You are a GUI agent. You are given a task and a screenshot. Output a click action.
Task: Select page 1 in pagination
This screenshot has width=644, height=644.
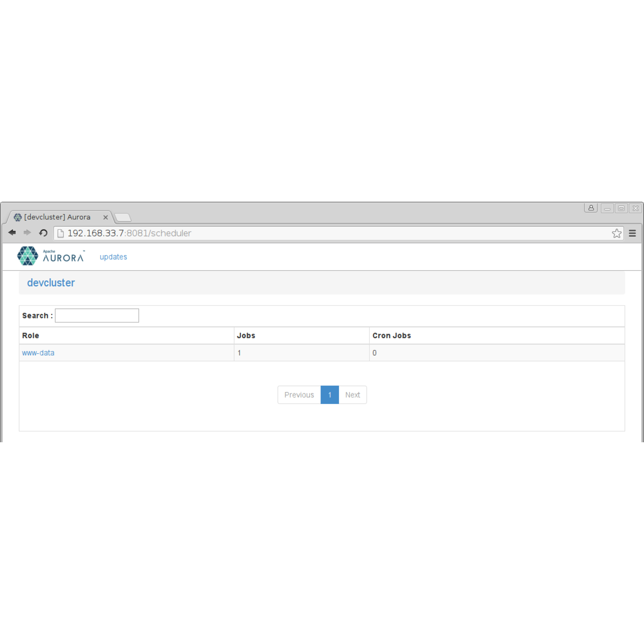point(330,395)
